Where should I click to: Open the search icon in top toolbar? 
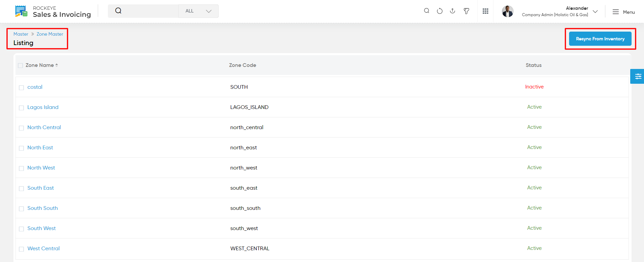[x=427, y=11]
